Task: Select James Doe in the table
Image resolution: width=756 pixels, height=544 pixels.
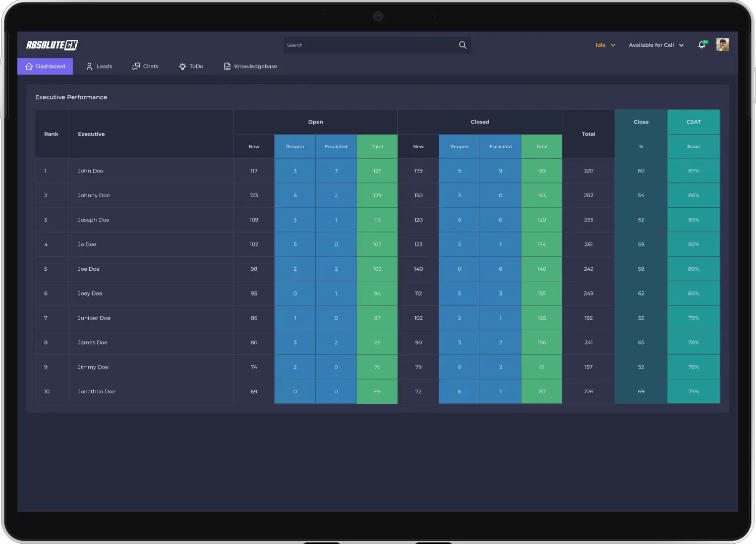Action: click(92, 342)
